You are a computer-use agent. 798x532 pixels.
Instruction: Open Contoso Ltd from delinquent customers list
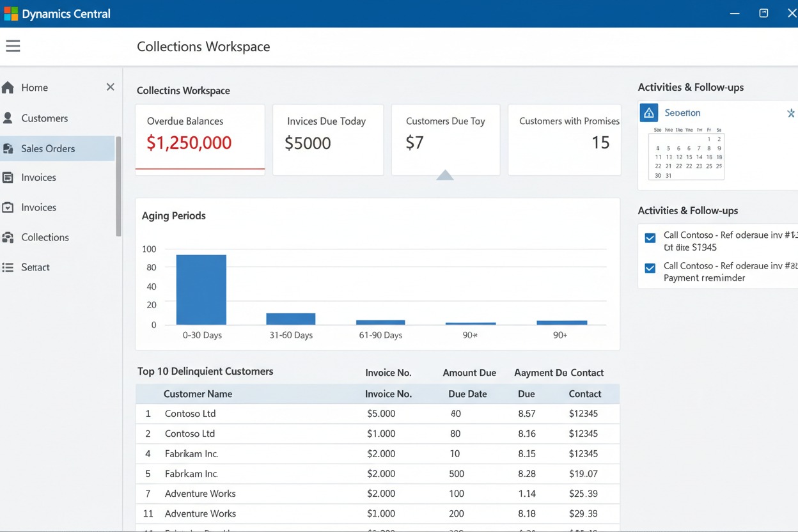[190, 414]
